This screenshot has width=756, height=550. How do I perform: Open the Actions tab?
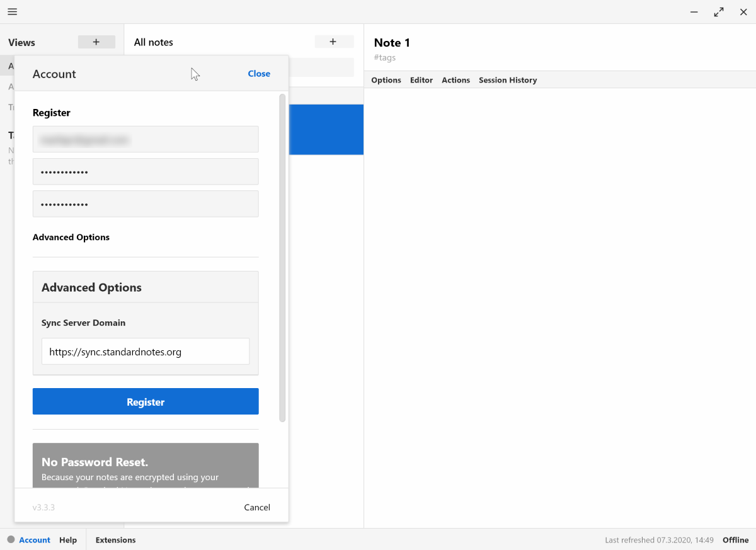pos(455,80)
